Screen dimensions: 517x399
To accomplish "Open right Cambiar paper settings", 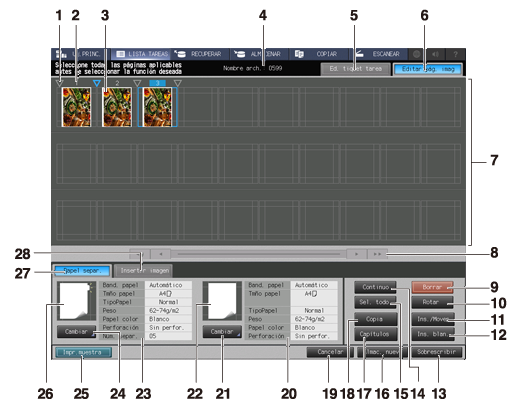I will tap(222, 332).
